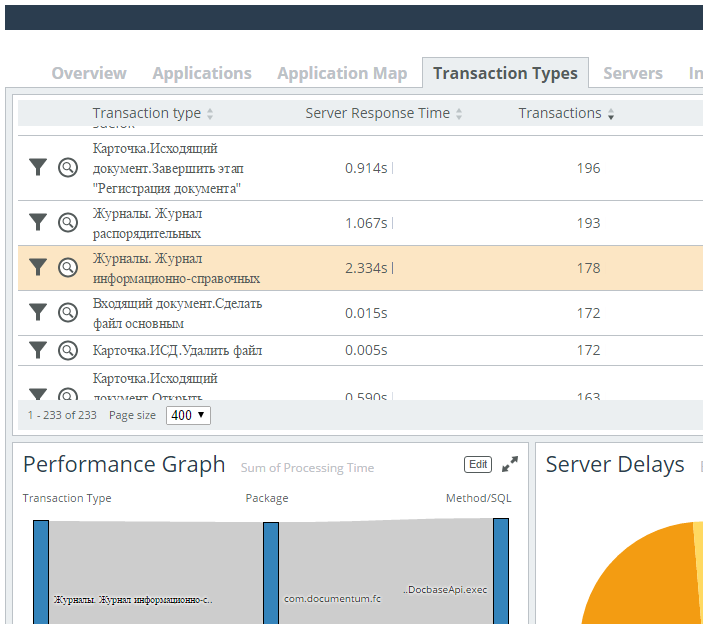The image size is (703, 624).
Task: Open the Page size dropdown
Action: 188,415
